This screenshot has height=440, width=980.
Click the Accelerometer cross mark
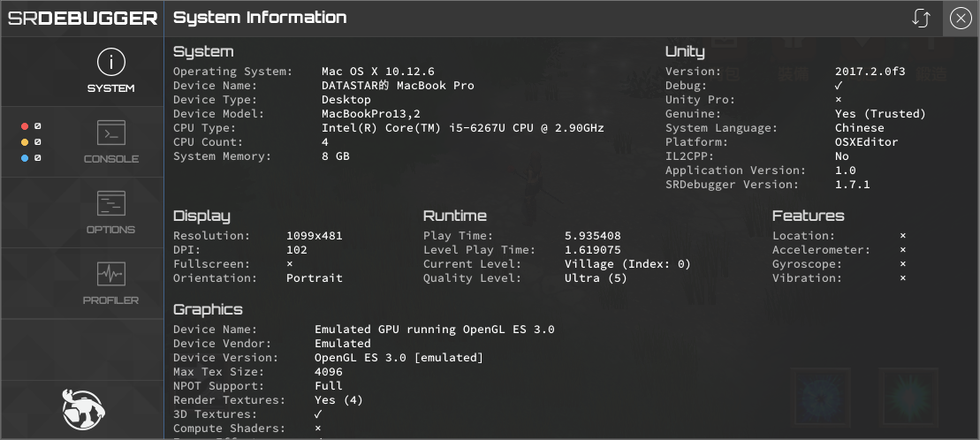pyautogui.click(x=902, y=250)
